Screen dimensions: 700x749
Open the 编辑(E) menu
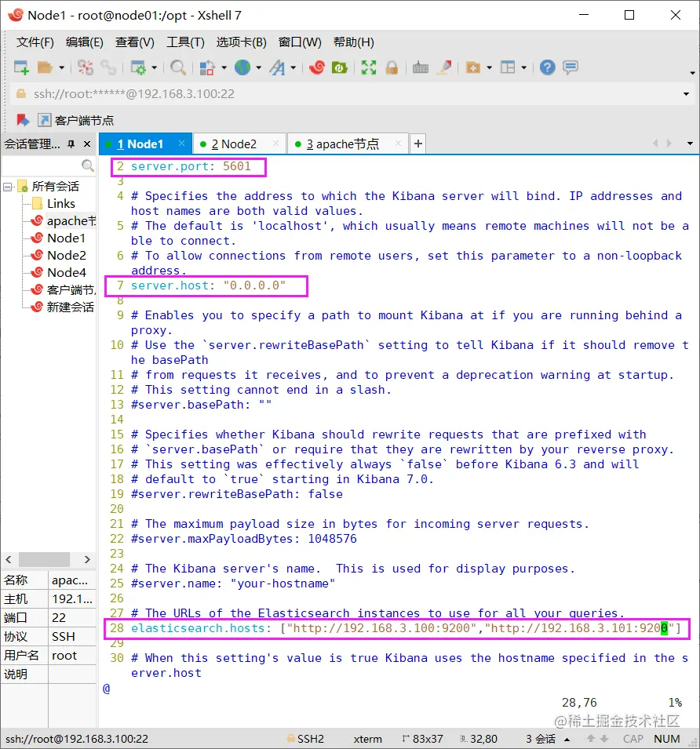pyautogui.click(x=85, y=42)
